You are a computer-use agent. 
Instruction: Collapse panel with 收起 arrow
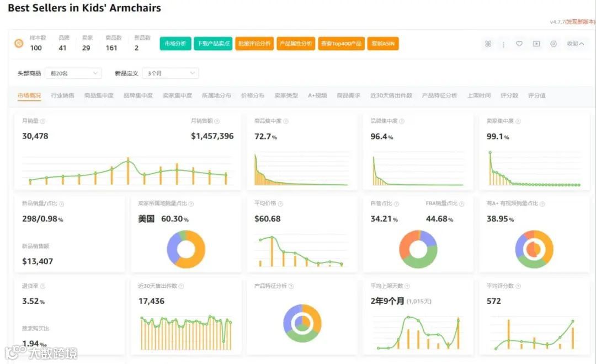coord(576,44)
